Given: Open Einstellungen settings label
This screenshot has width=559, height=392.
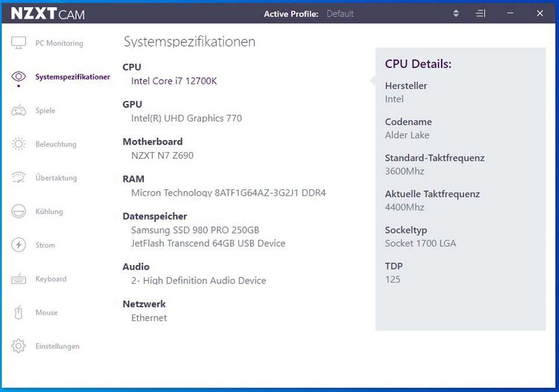Looking at the screenshot, I should pyautogui.click(x=58, y=346).
